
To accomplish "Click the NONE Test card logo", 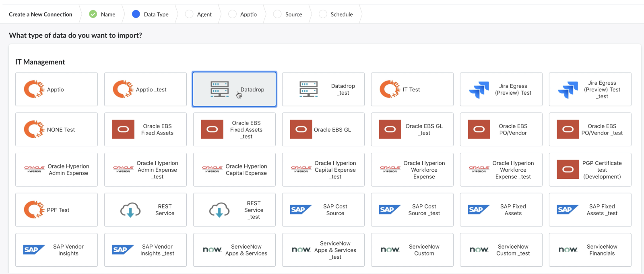I will [x=34, y=129].
